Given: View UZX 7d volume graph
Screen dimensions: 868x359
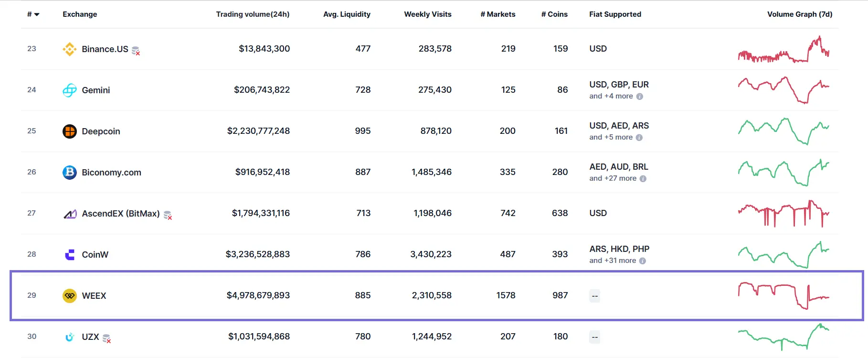Looking at the screenshot, I should pyautogui.click(x=783, y=337).
